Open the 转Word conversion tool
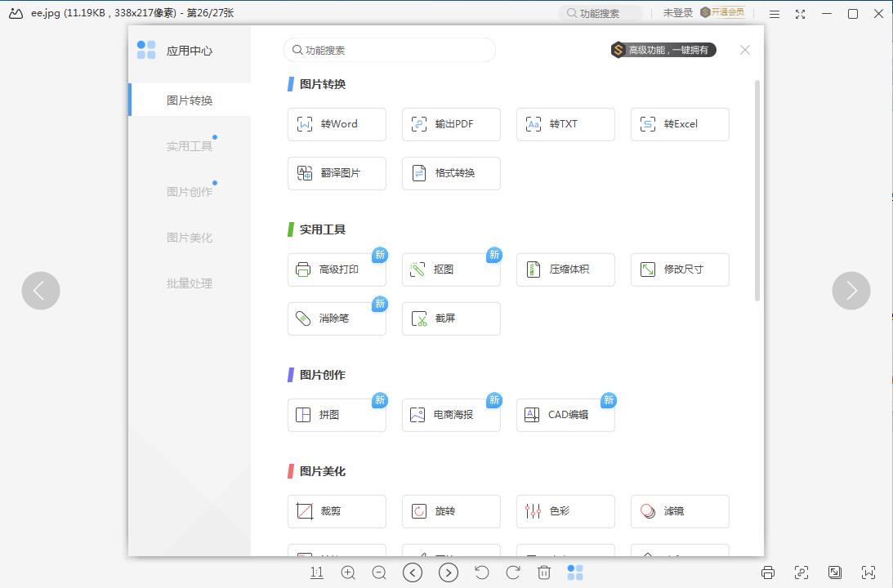Viewport: 893px width, 588px height. [337, 124]
